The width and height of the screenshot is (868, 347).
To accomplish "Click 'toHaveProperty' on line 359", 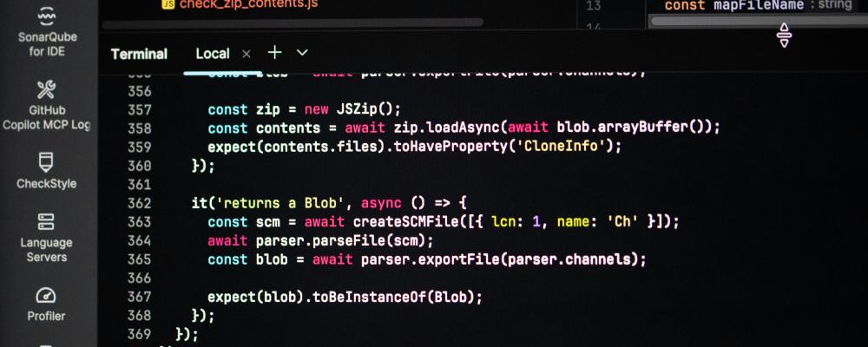I will (450, 147).
